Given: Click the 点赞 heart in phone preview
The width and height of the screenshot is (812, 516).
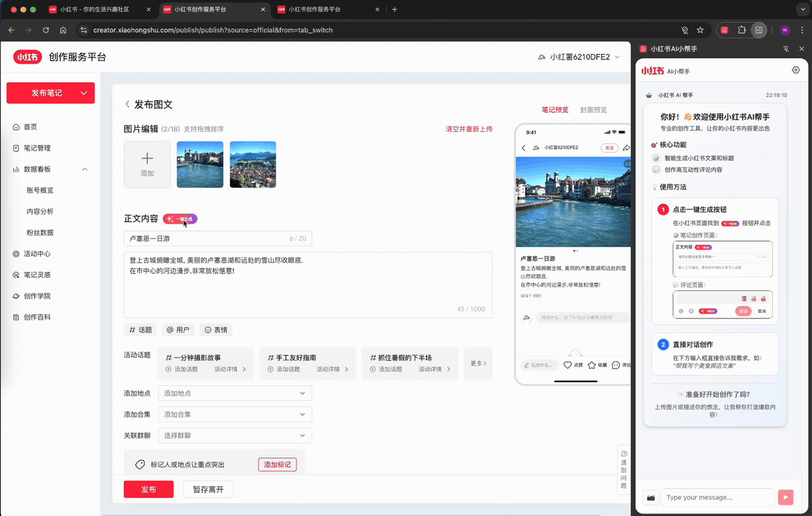Looking at the screenshot, I should [572, 365].
